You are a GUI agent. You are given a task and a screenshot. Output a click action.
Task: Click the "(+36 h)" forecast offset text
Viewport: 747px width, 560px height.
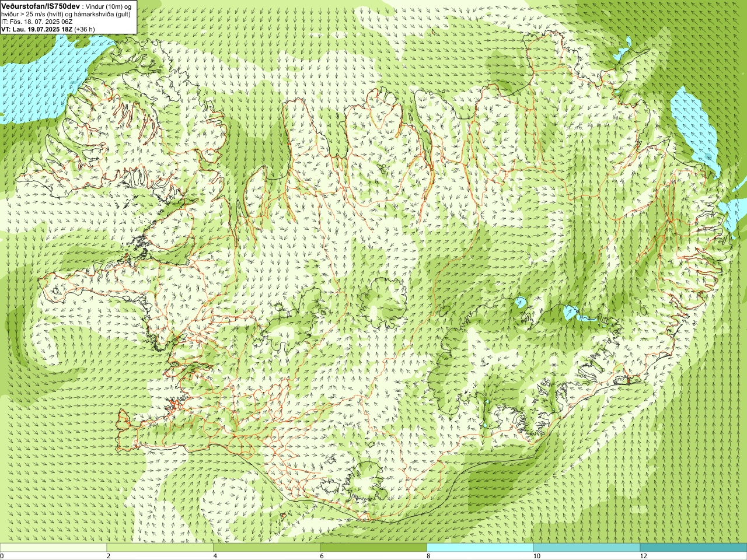pos(85,29)
